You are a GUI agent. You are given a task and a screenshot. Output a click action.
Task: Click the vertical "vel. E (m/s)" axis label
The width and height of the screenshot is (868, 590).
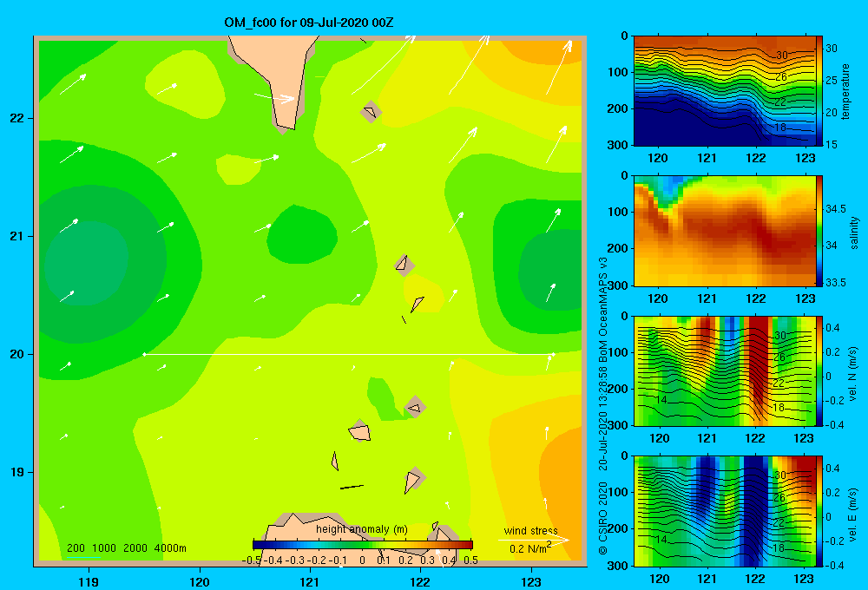coord(853,514)
